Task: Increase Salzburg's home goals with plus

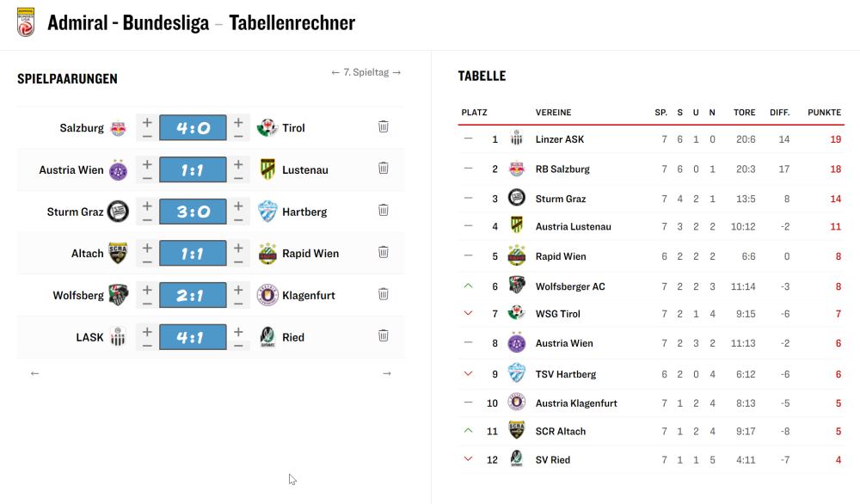Action: tap(147, 122)
